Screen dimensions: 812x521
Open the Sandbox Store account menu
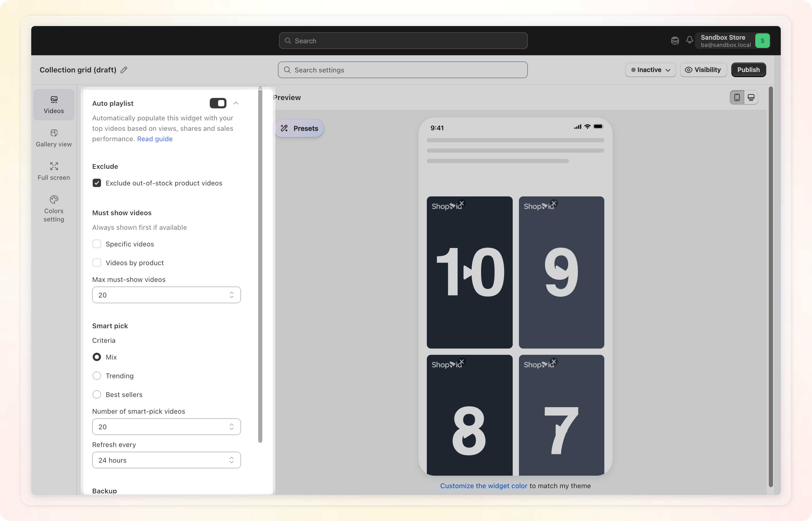733,41
